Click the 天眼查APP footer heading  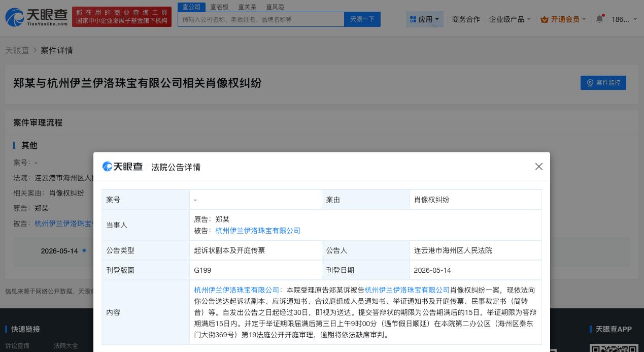click(614, 329)
